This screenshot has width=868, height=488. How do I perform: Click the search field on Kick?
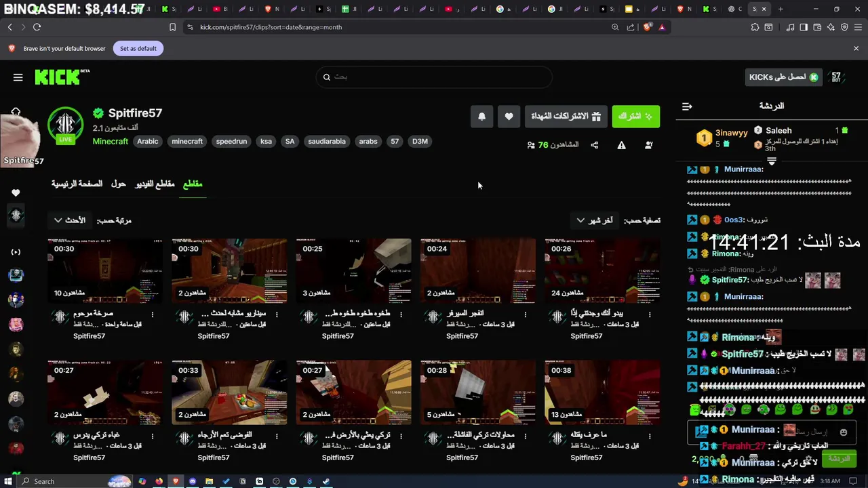[434, 77]
